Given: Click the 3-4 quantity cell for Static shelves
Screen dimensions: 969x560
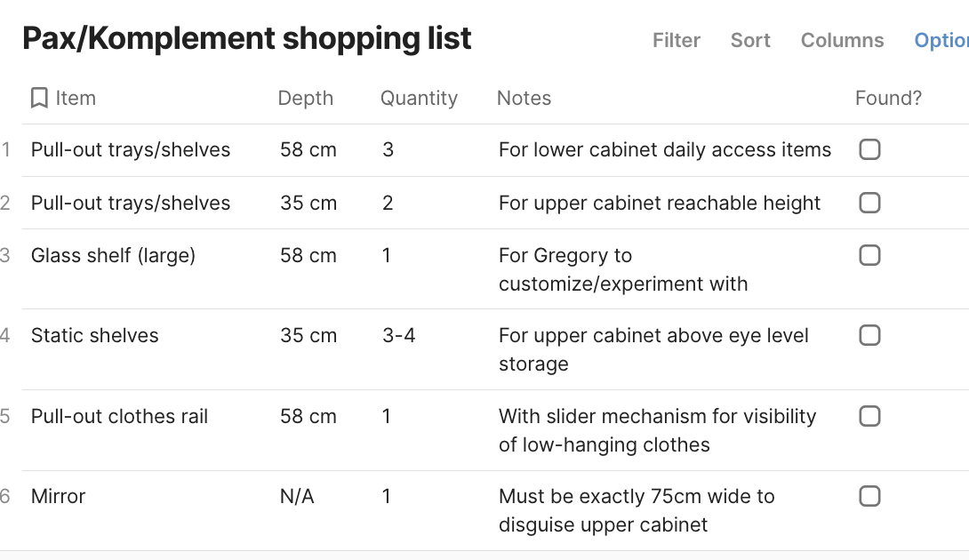Looking at the screenshot, I should pyautogui.click(x=399, y=336).
